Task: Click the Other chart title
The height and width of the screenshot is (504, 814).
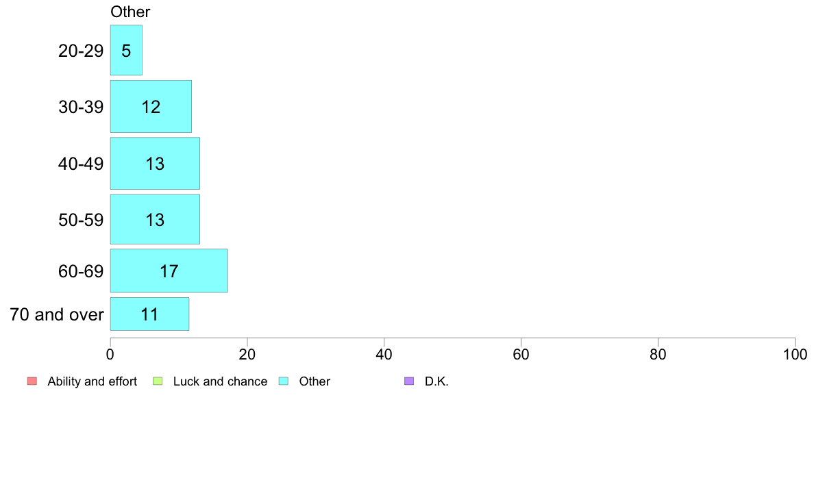Action: coord(130,12)
